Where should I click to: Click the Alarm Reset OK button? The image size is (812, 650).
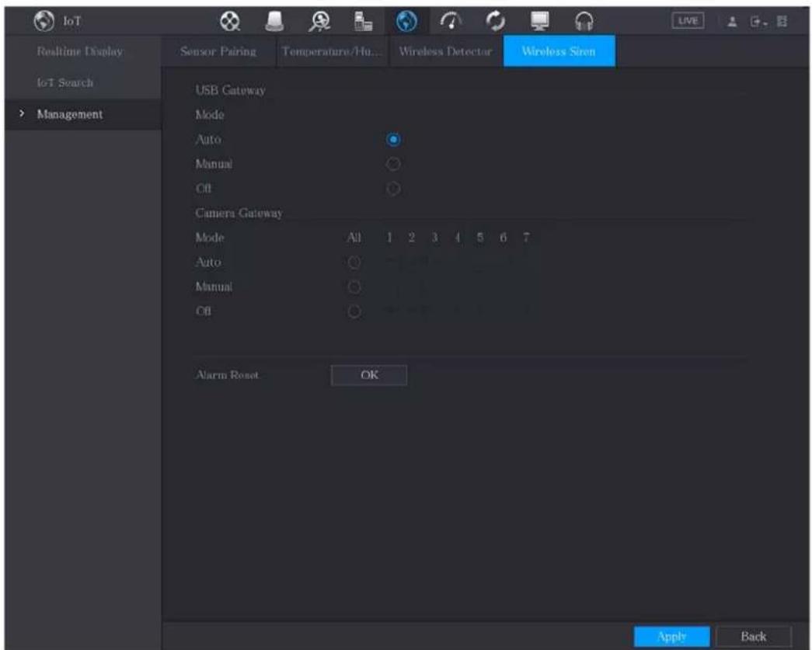coord(369,375)
